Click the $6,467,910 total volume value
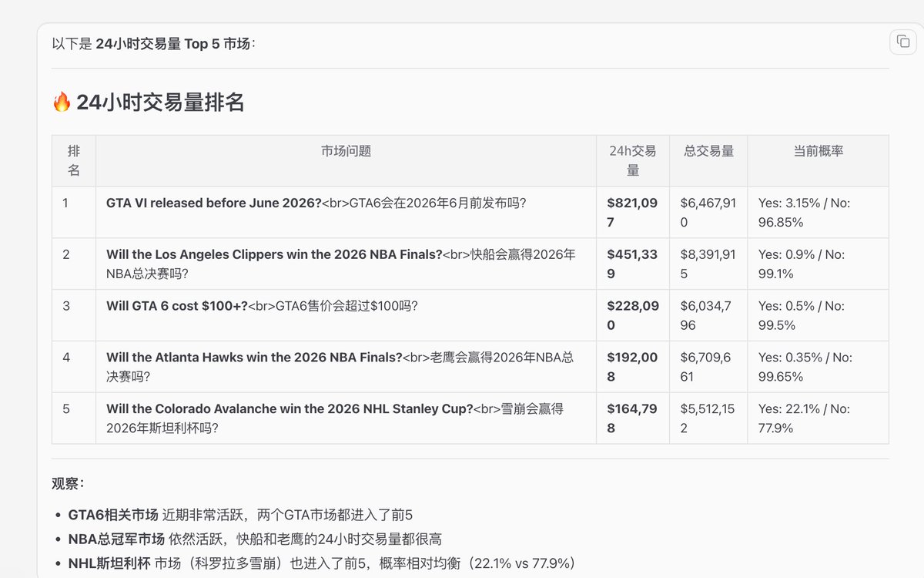The width and height of the screenshot is (924, 578). [708, 213]
